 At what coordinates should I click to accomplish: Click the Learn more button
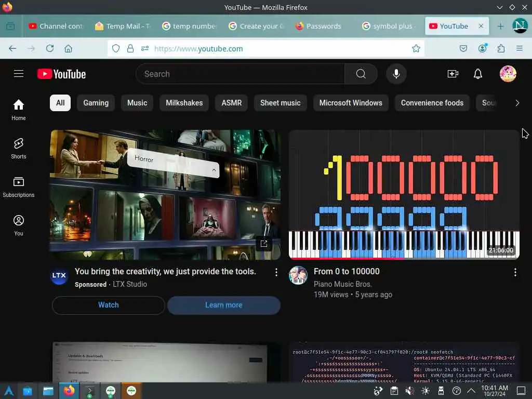point(224,305)
